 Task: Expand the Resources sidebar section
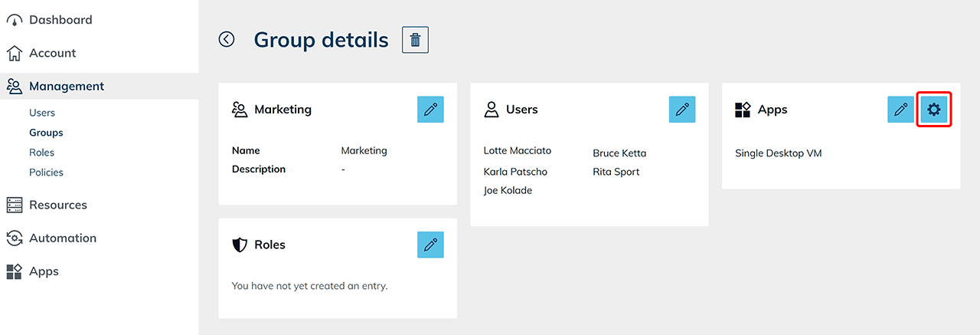58,205
